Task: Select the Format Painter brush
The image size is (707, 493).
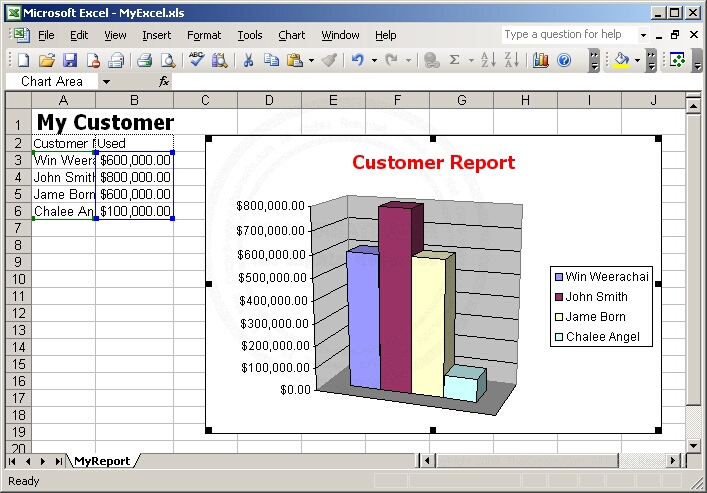Action: (x=329, y=60)
